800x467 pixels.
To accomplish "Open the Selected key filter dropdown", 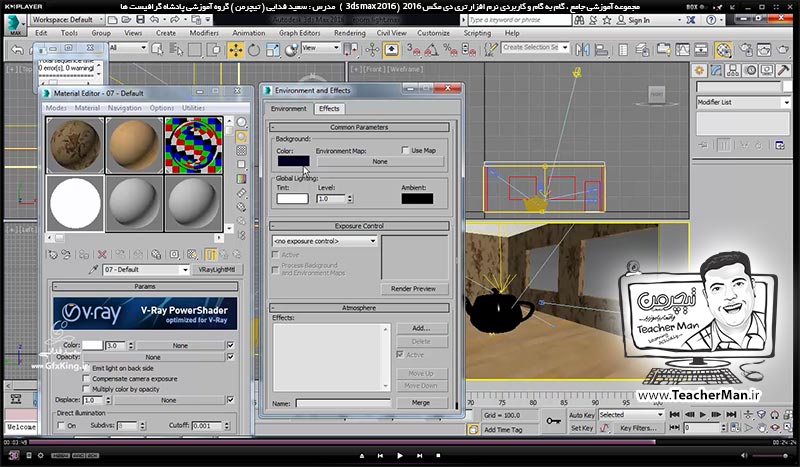I will [x=631, y=414].
